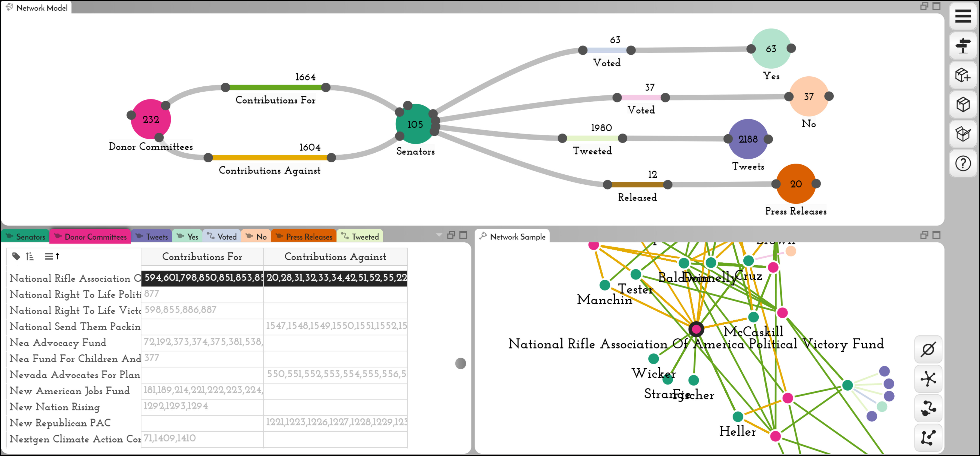Toggle the lines-with-up-arrow icon in table header
980x456 pixels.
[52, 256]
